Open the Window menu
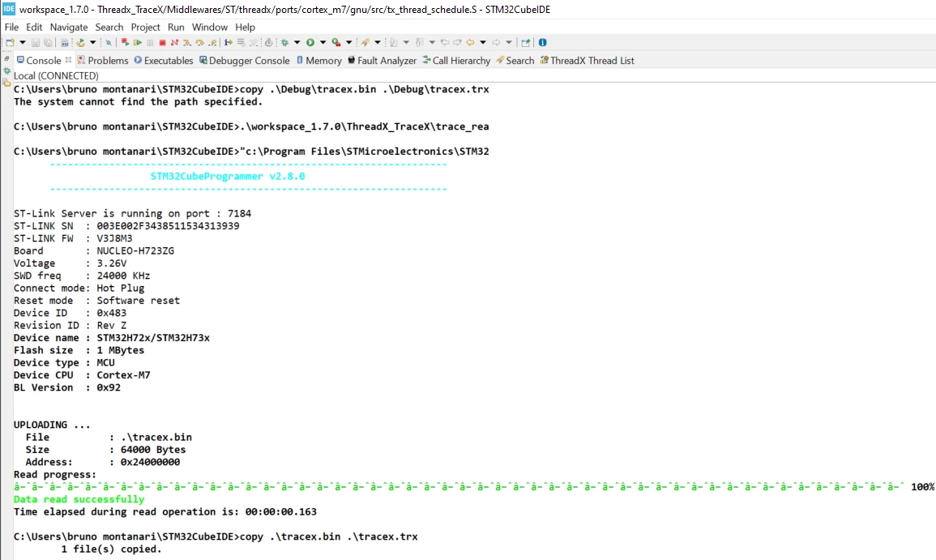Viewport: 936px width, 560px height. point(210,27)
